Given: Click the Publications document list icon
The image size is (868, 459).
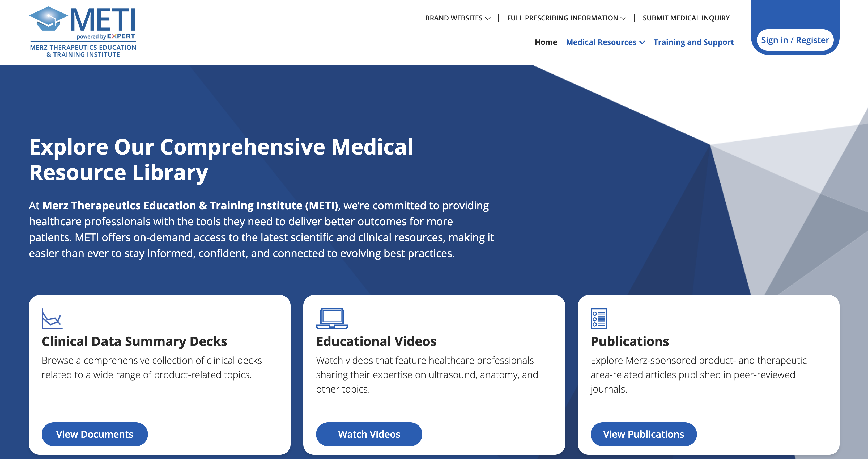Looking at the screenshot, I should (x=599, y=318).
